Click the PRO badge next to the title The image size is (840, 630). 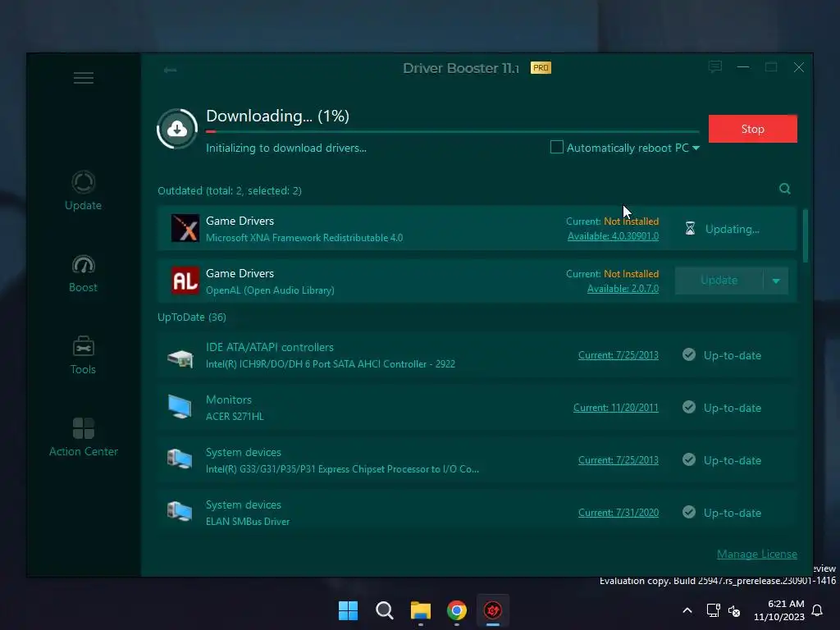pos(541,68)
